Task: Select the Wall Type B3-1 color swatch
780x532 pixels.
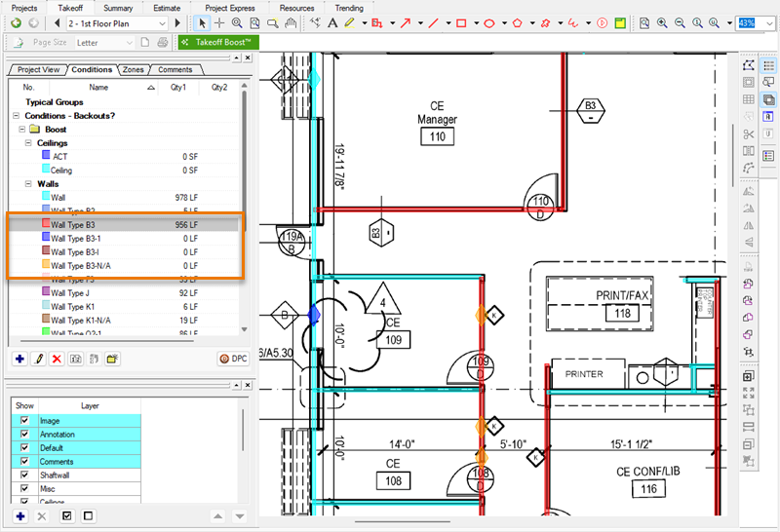Action: 46,238
